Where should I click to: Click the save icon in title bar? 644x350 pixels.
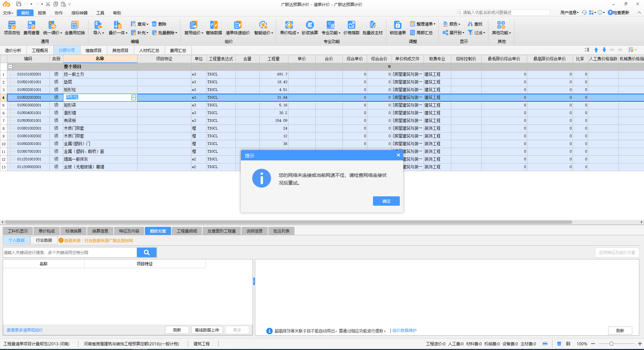tap(19, 4)
